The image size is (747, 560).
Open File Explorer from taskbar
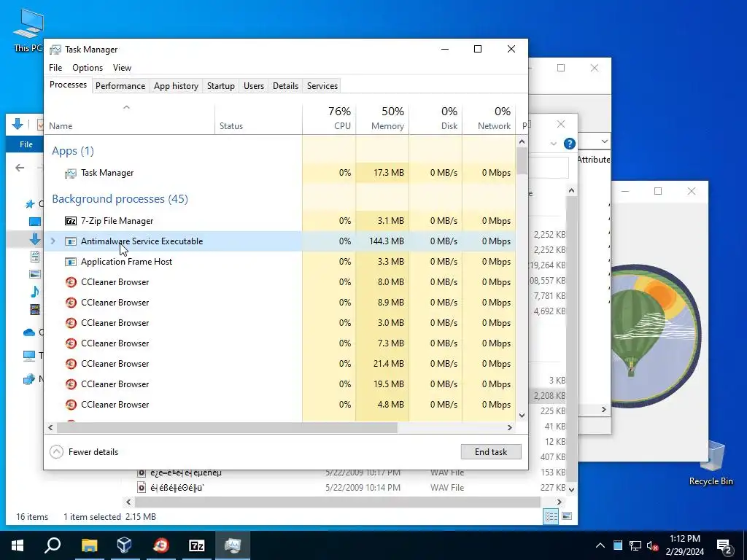[x=89, y=545]
